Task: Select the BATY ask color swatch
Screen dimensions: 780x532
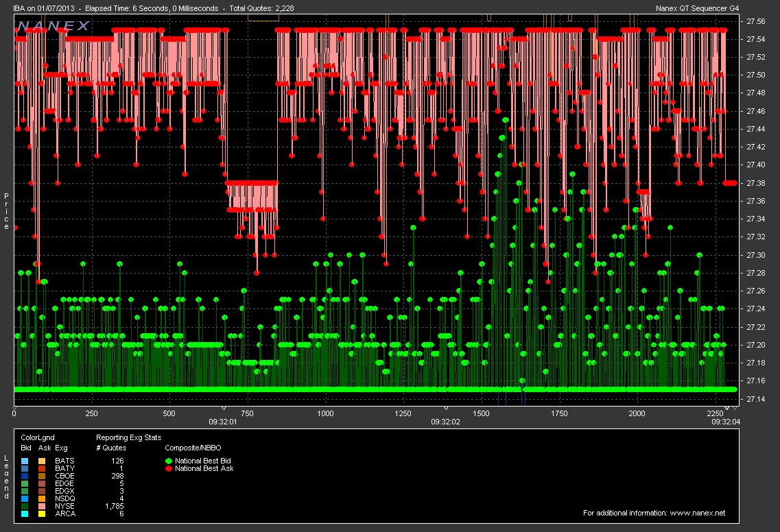Action: click(x=42, y=468)
